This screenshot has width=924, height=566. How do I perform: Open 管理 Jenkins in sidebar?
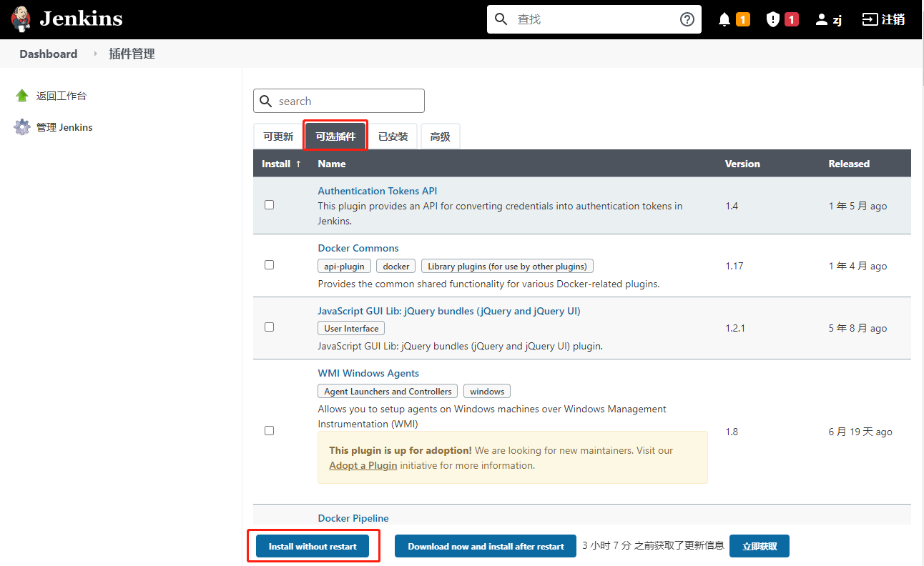[64, 127]
